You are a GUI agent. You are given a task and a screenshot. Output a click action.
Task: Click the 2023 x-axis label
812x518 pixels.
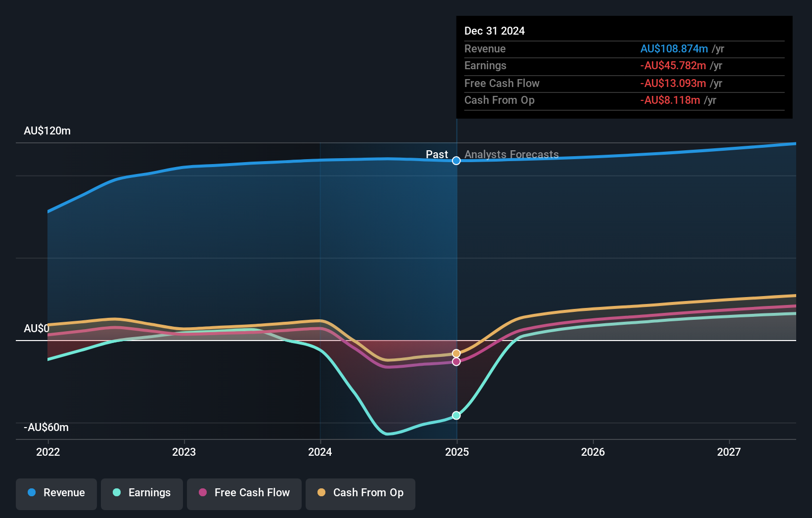click(x=184, y=452)
